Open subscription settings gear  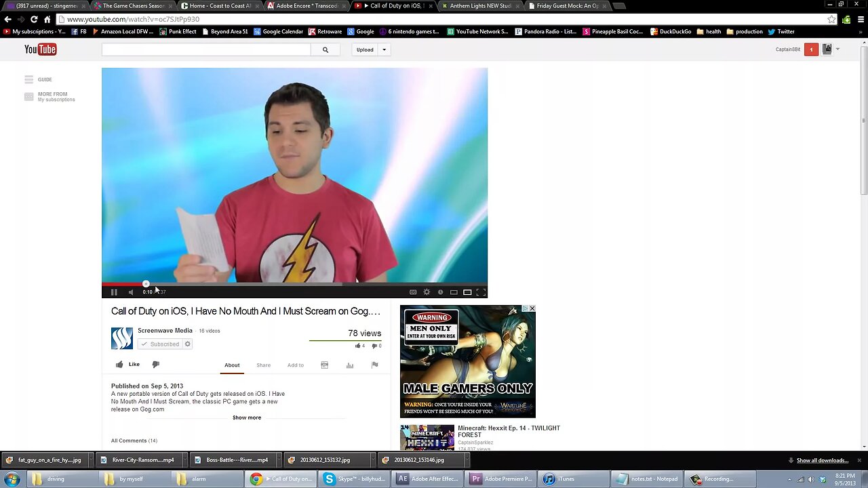[x=188, y=344]
